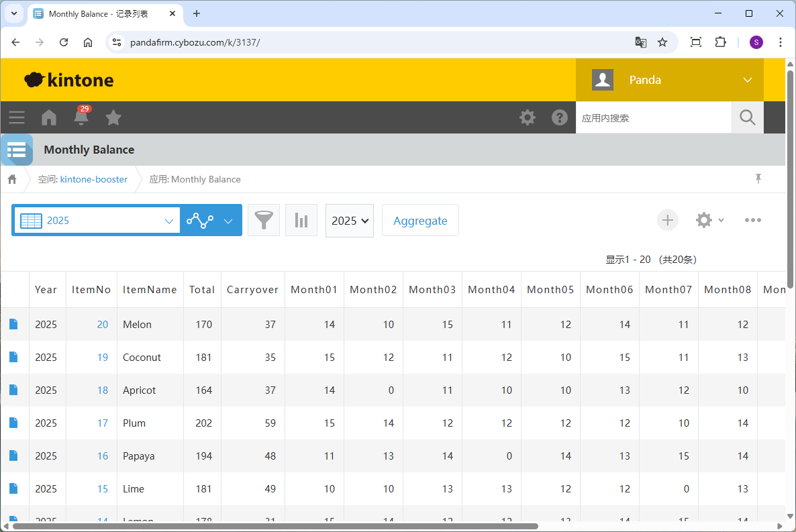The height and width of the screenshot is (532, 796).
Task: Open the bar chart graph icon
Action: (301, 220)
